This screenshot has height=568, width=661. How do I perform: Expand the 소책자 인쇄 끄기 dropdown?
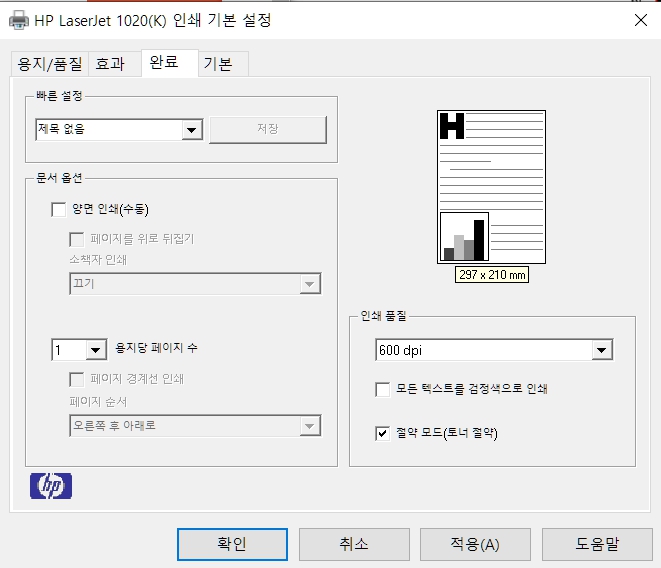pos(195,283)
